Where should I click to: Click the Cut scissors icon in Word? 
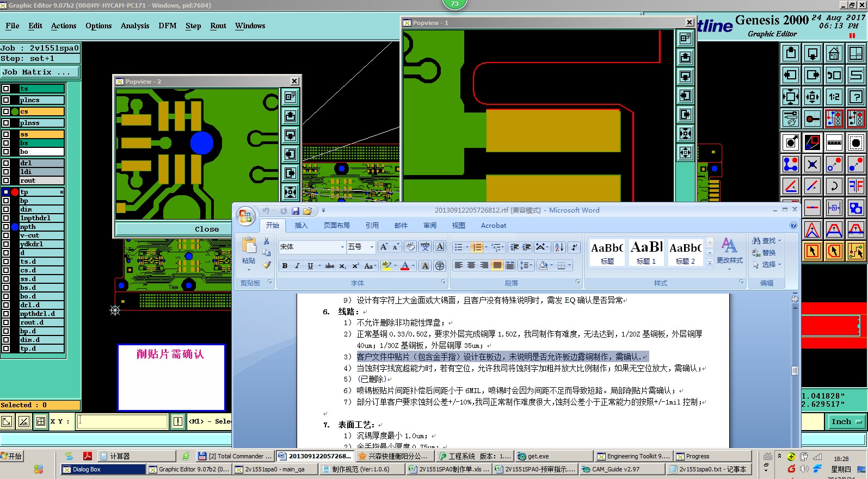pyautogui.click(x=267, y=241)
